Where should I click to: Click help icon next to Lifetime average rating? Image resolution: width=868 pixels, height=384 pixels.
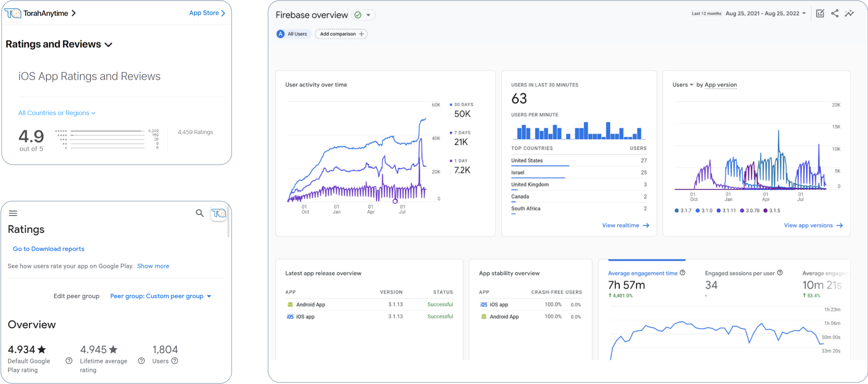[x=141, y=361]
